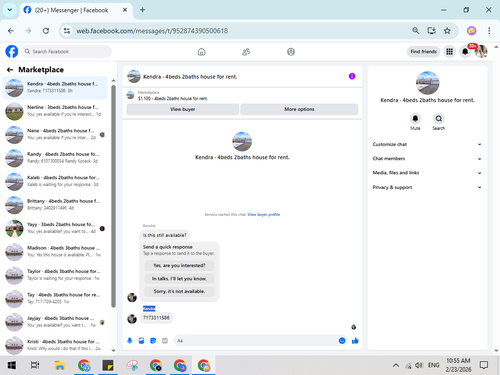This screenshot has width=500, height=375.
Task: Open Tay 4beds 3baths conversation
Action: click(x=55, y=298)
